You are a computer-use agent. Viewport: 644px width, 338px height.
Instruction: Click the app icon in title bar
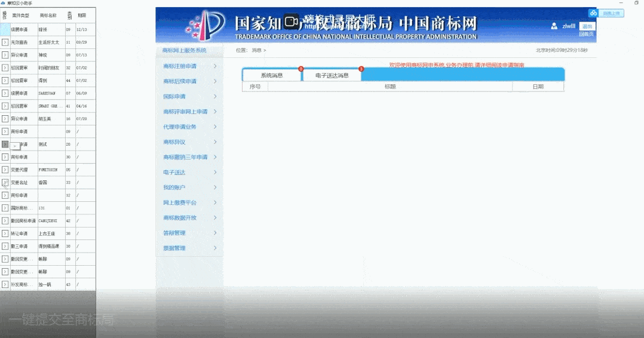pos(4,3)
